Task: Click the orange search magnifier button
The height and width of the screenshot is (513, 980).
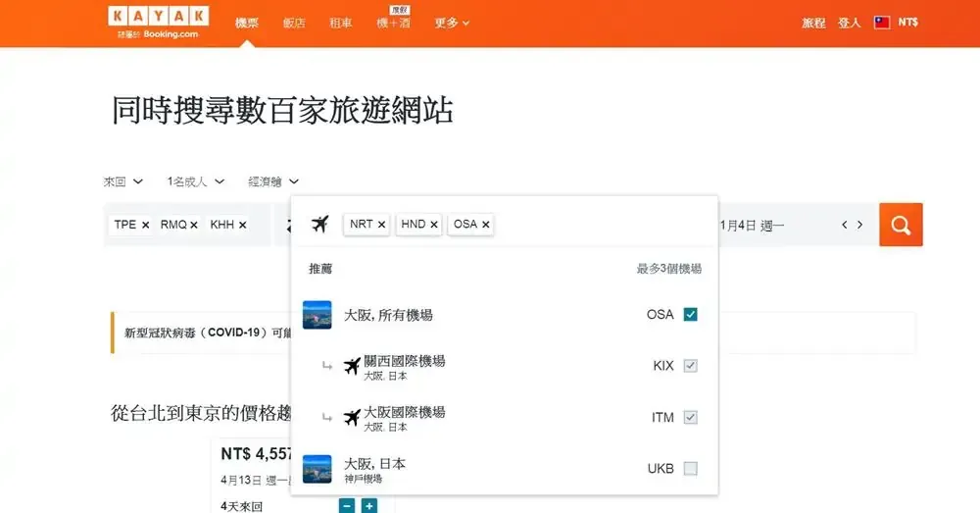Action: (901, 225)
